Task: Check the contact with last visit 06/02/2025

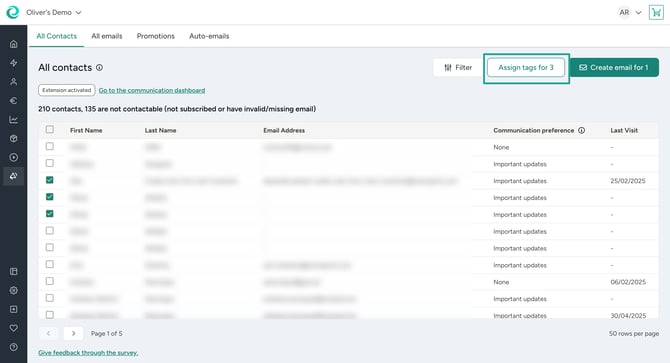Action: (50, 281)
